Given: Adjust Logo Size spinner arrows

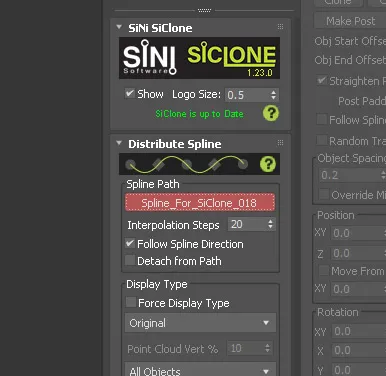Looking at the screenshot, I should pos(274,95).
